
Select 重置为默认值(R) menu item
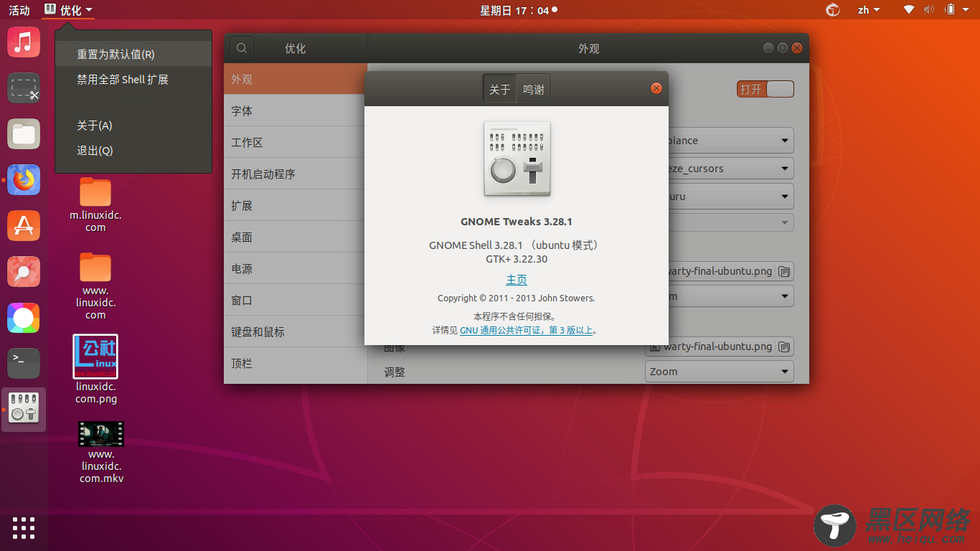tap(133, 54)
